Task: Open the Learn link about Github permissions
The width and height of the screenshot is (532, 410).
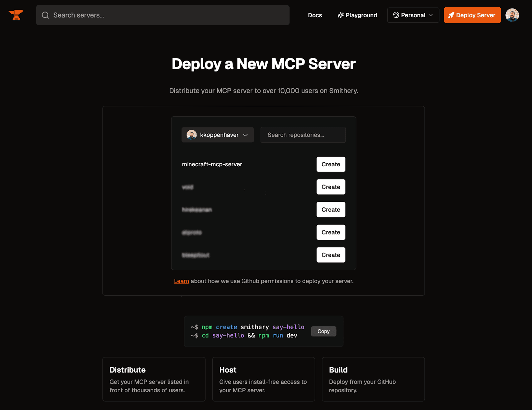Action: [181, 281]
